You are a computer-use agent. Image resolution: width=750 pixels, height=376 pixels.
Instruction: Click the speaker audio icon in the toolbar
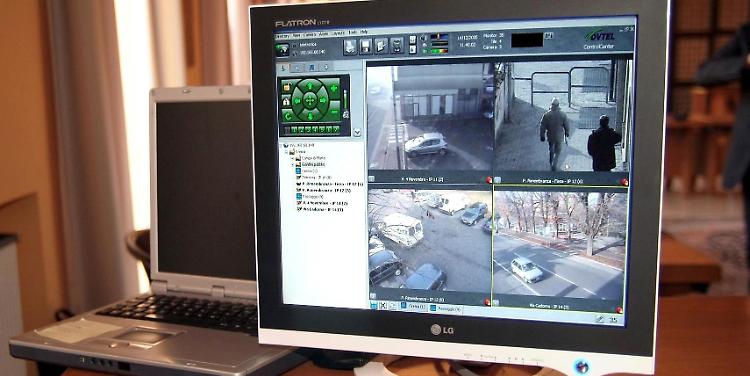click(x=424, y=38)
